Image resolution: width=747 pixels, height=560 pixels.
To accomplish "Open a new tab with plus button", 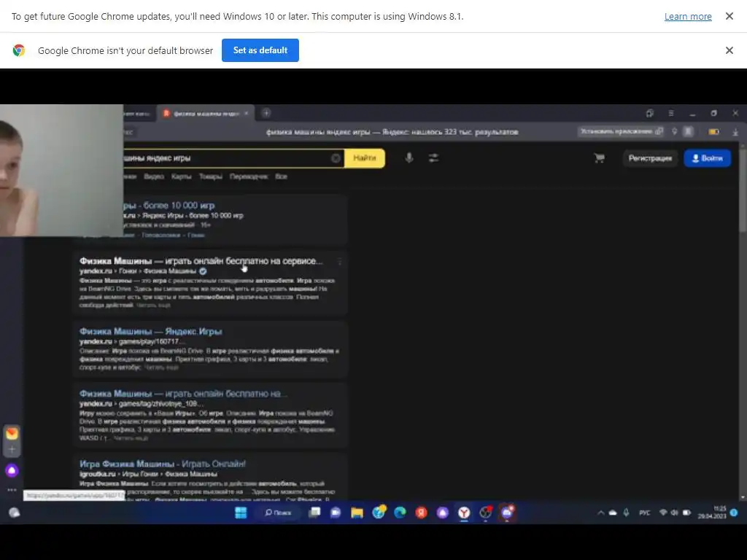I will click(266, 113).
